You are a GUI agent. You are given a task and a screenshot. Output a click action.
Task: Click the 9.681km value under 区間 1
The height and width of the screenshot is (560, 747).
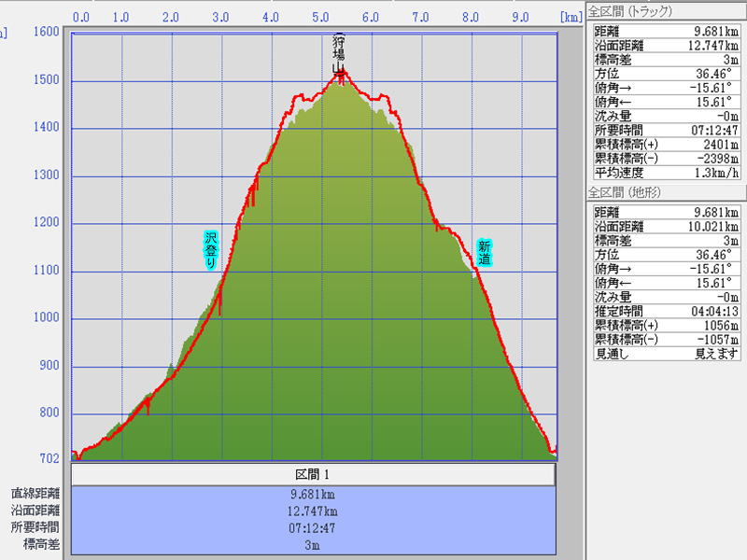(x=314, y=494)
